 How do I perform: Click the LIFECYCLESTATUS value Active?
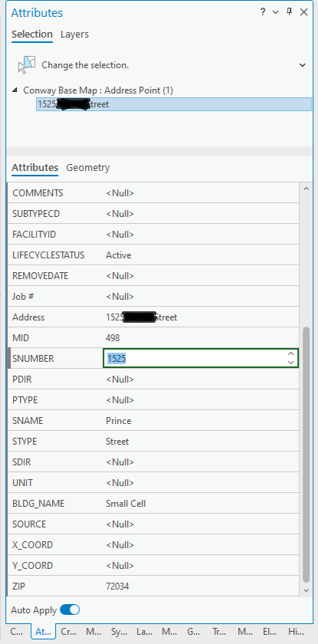119,255
